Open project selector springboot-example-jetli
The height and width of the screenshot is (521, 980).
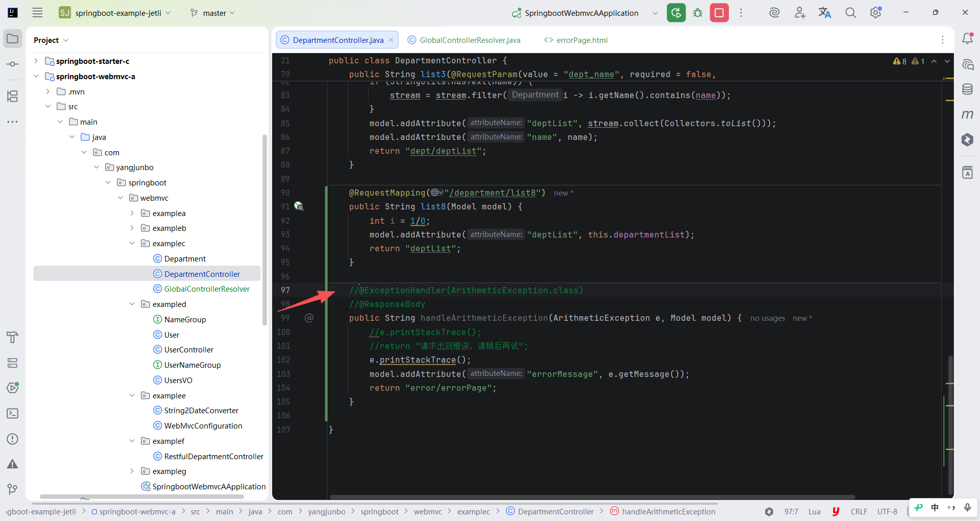pyautogui.click(x=115, y=13)
